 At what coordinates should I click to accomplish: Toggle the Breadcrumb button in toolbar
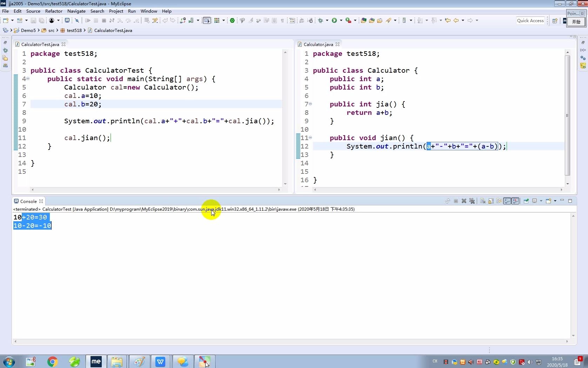(x=207, y=20)
